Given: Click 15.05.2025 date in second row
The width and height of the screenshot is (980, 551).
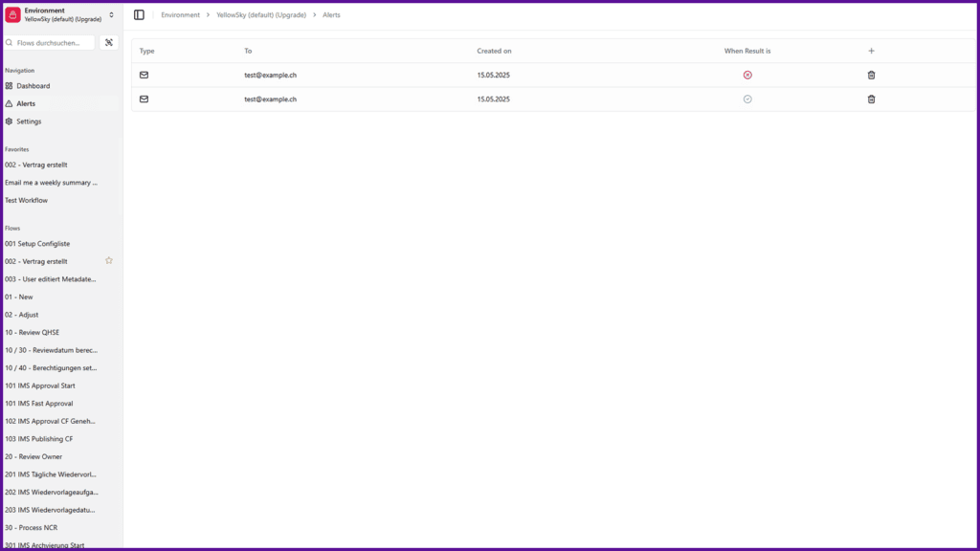Looking at the screenshot, I should click(x=493, y=99).
